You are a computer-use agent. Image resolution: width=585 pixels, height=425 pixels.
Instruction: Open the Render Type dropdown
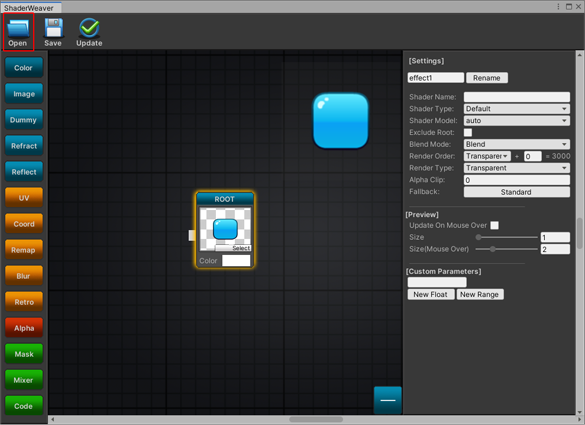(x=517, y=168)
